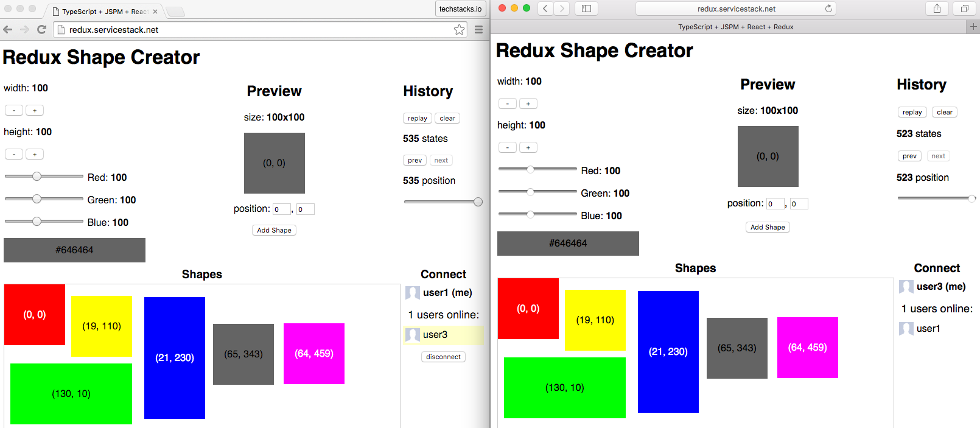
Task: Click Add Shape in the right Preview
Action: (x=768, y=227)
